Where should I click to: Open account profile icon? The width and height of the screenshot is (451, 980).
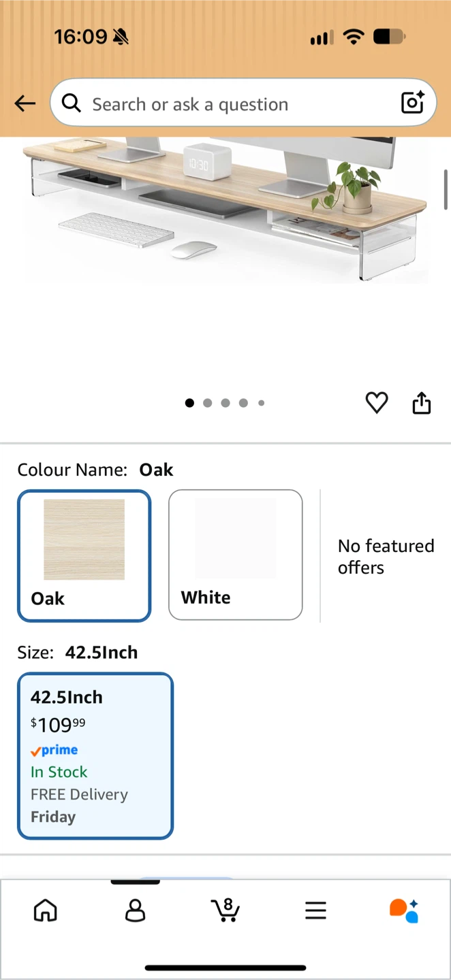[x=136, y=910]
